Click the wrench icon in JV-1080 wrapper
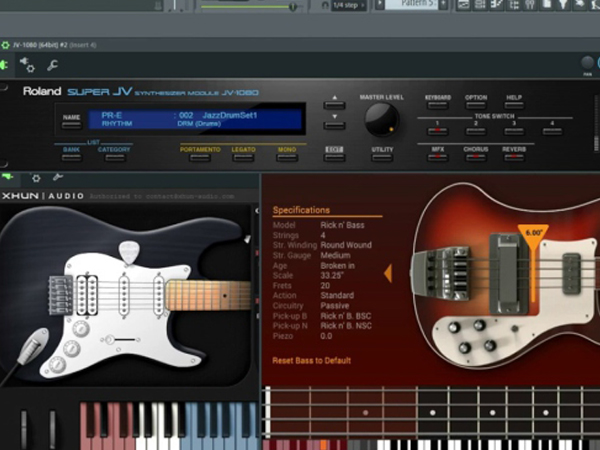The width and height of the screenshot is (600, 450). [52, 65]
